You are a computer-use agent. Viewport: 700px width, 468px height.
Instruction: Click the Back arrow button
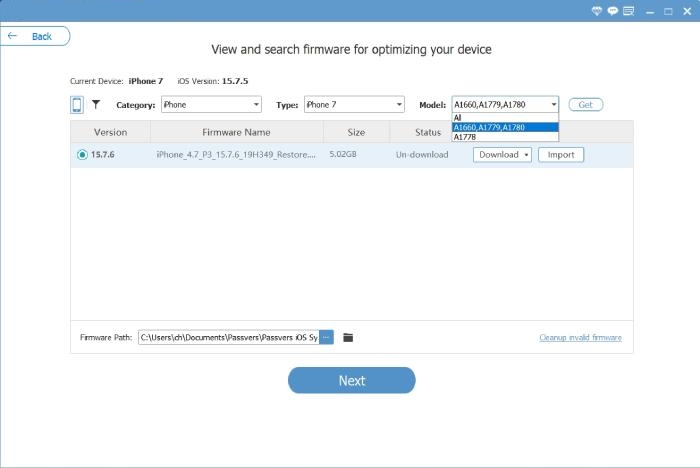[x=34, y=36]
